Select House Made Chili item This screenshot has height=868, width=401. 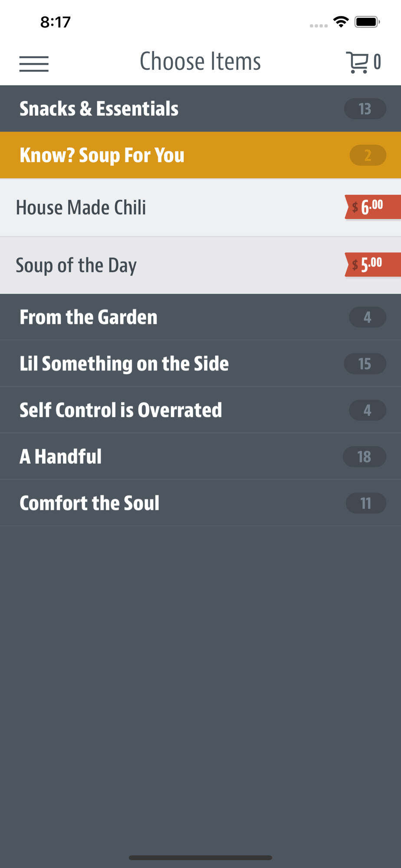pyautogui.click(x=200, y=207)
